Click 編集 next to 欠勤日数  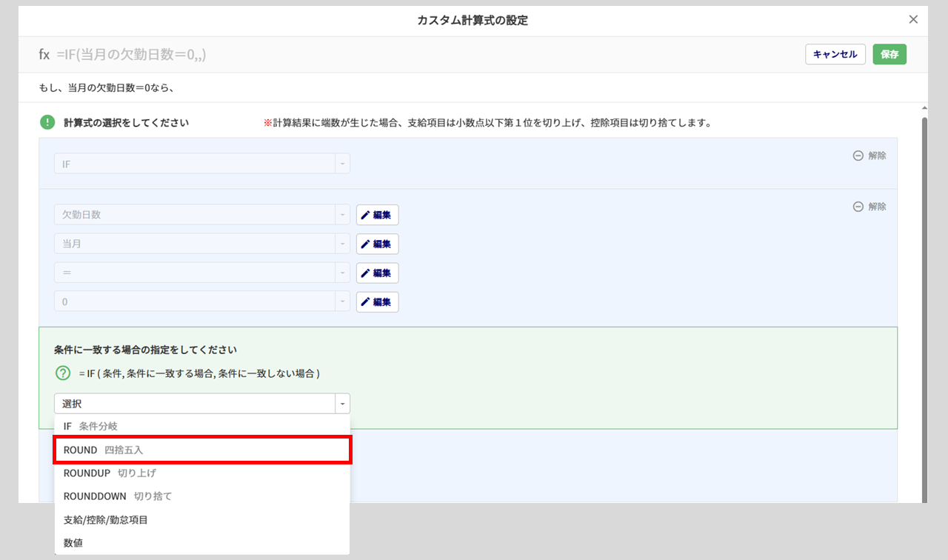pos(378,215)
